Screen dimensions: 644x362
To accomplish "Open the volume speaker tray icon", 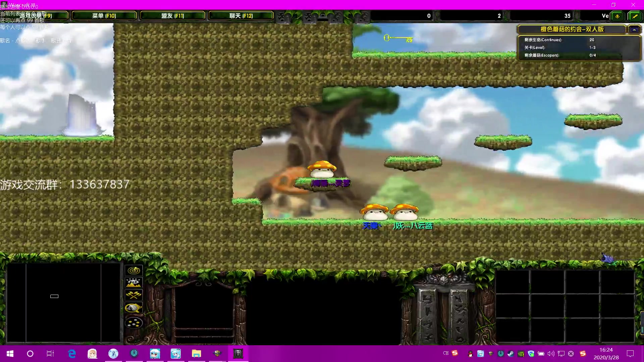I will 551,354.
